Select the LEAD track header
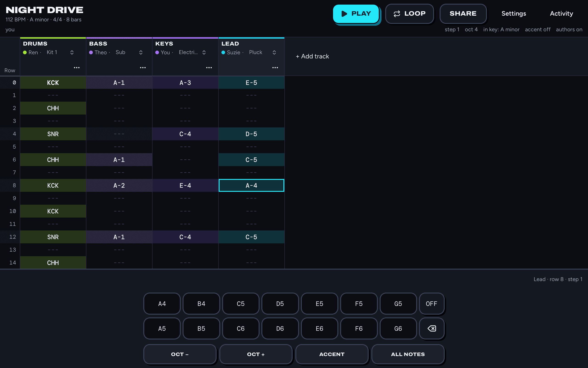This screenshot has height=368, width=588. pos(230,43)
